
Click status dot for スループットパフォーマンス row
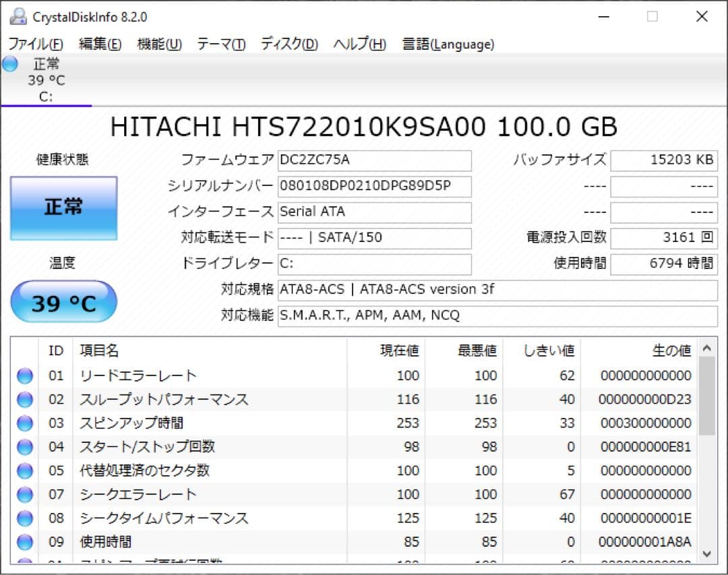pyautogui.click(x=24, y=399)
